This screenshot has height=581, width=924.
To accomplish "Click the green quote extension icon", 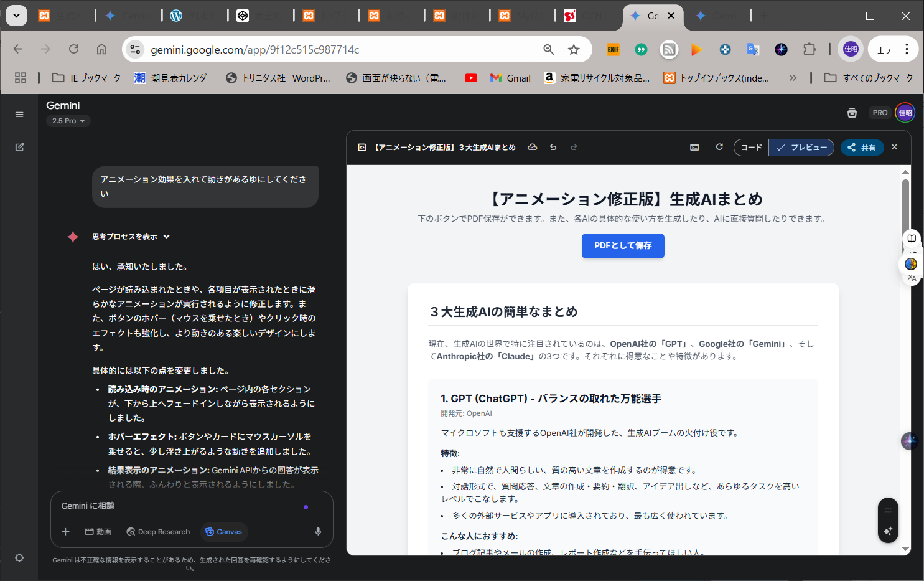I will pos(641,49).
